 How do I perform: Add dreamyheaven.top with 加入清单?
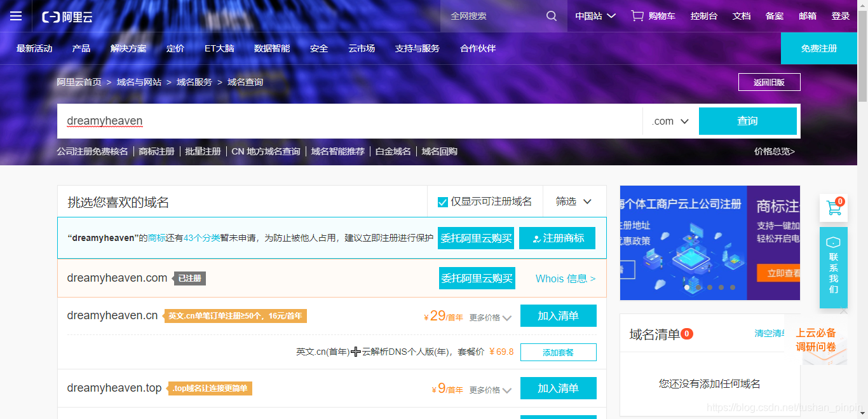(558, 388)
